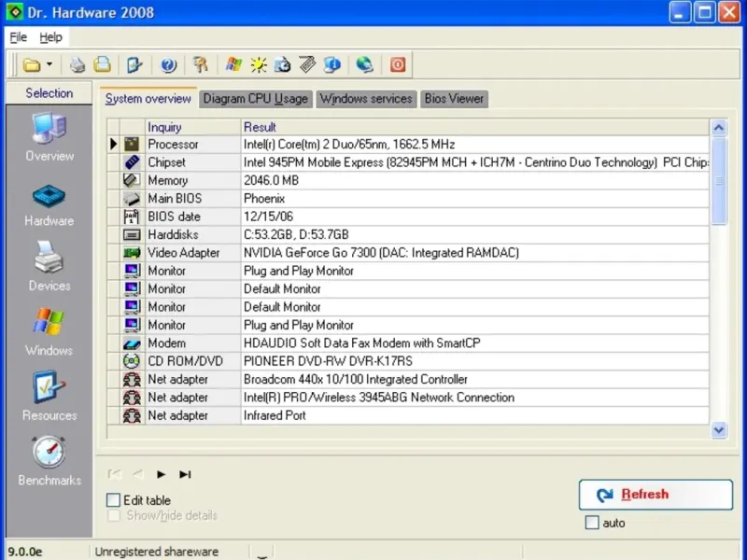
Task: Open the File menu
Action: 19,37
